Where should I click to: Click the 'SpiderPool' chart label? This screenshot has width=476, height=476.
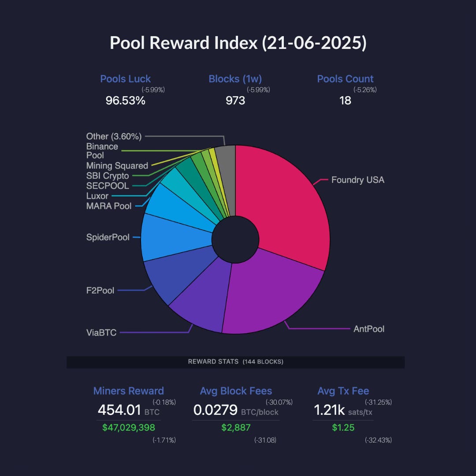108,237
